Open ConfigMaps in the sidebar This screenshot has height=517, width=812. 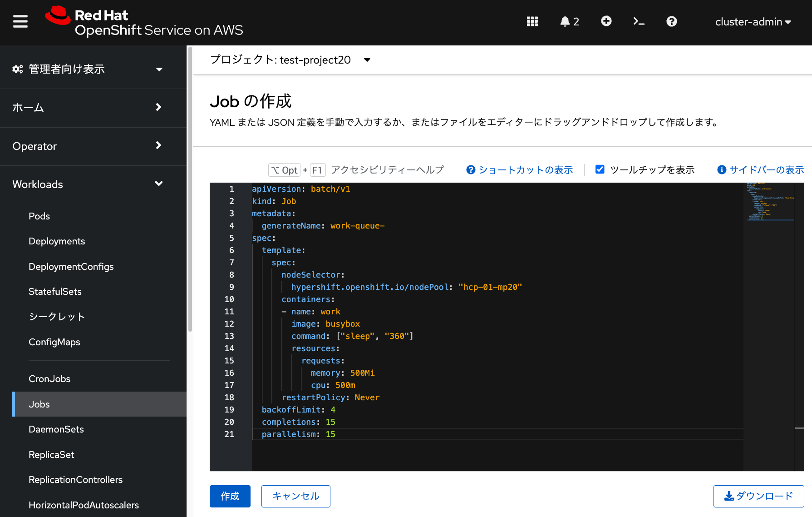click(x=54, y=342)
